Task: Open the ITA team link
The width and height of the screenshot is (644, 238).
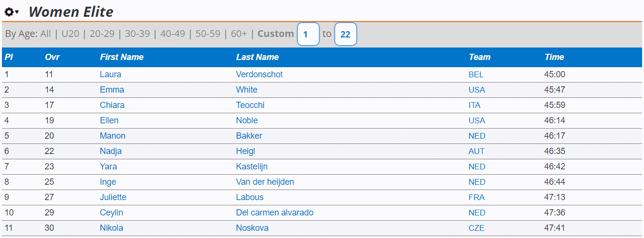Action: tap(474, 105)
